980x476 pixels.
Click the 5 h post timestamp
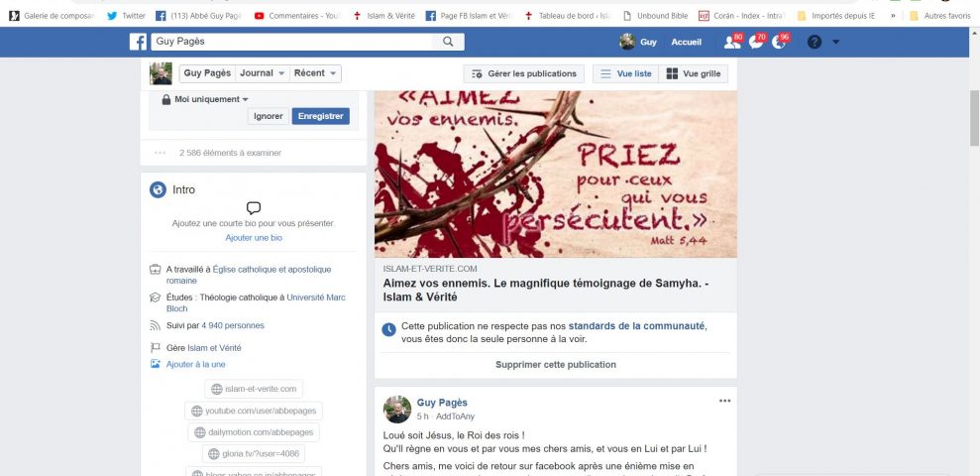(422, 416)
